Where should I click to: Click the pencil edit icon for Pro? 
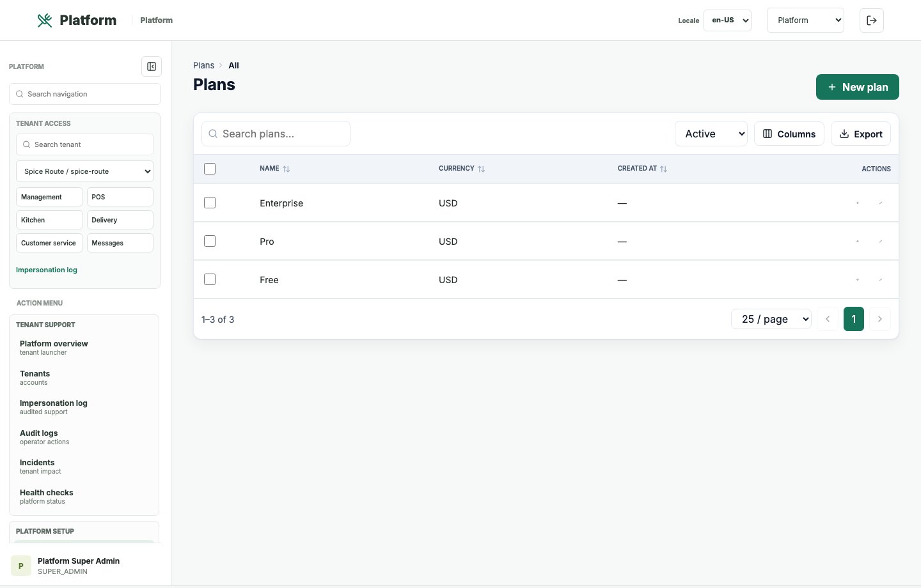tap(881, 242)
